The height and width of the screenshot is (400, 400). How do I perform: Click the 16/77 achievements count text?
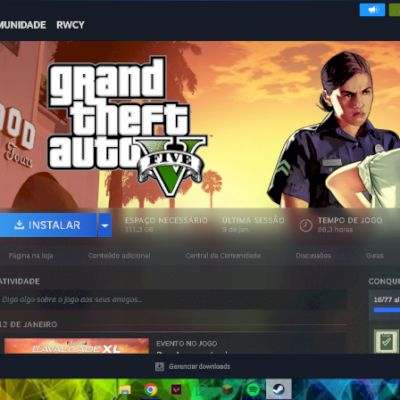pos(386,300)
